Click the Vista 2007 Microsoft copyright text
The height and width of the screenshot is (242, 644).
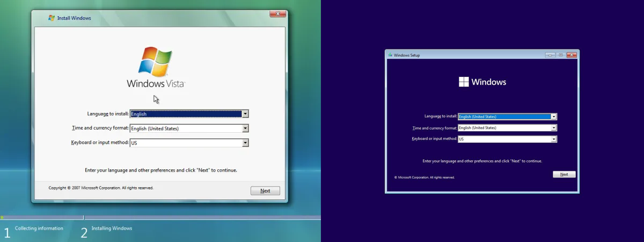(101, 188)
